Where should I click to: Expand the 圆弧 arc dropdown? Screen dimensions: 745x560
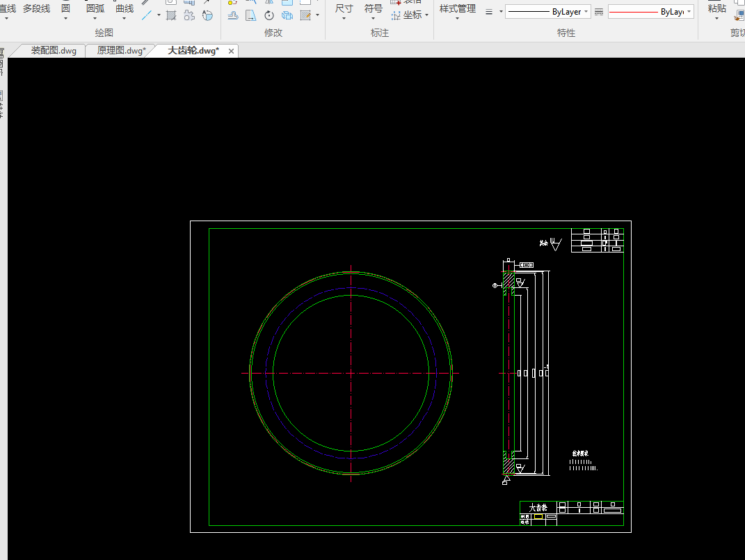(x=95, y=19)
